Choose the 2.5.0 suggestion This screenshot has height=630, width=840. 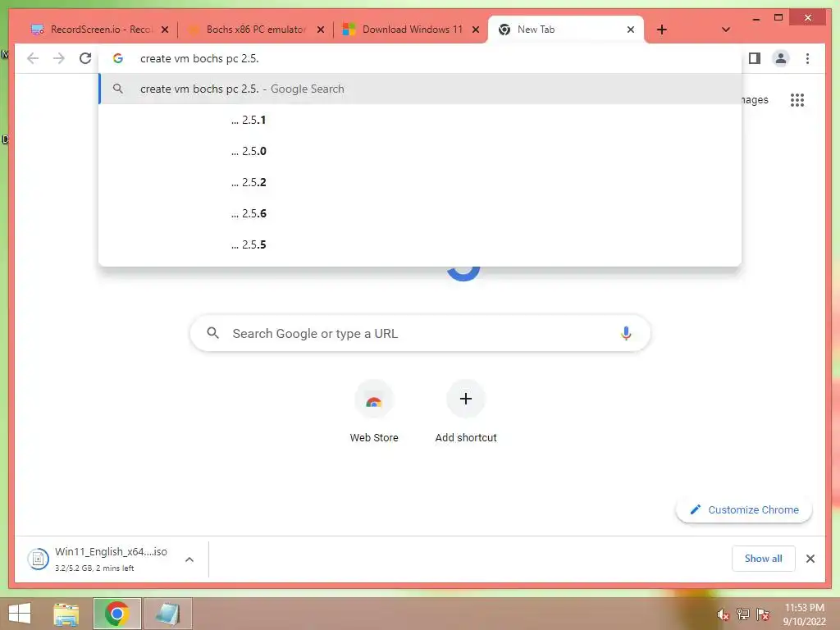click(x=420, y=151)
